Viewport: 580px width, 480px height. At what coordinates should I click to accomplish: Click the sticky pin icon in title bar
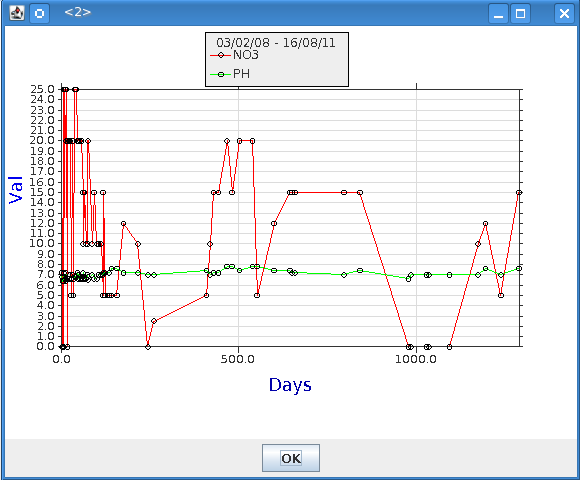click(39, 13)
